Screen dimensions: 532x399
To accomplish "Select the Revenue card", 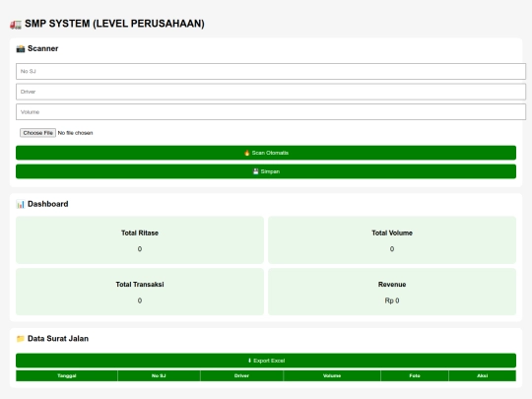I will 392,292.
